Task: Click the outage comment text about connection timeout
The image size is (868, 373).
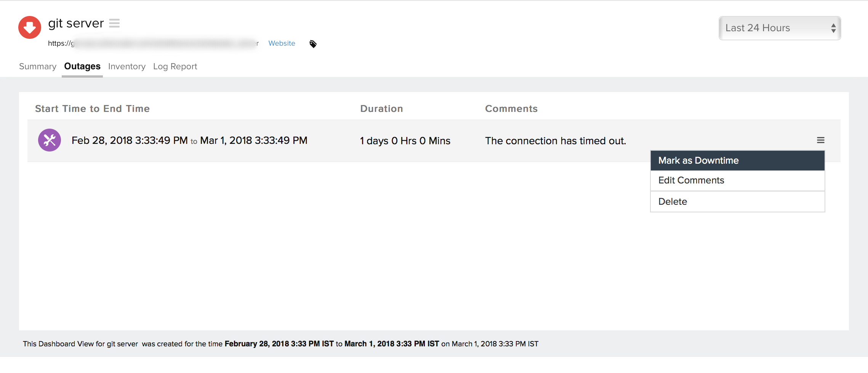Action: point(555,140)
